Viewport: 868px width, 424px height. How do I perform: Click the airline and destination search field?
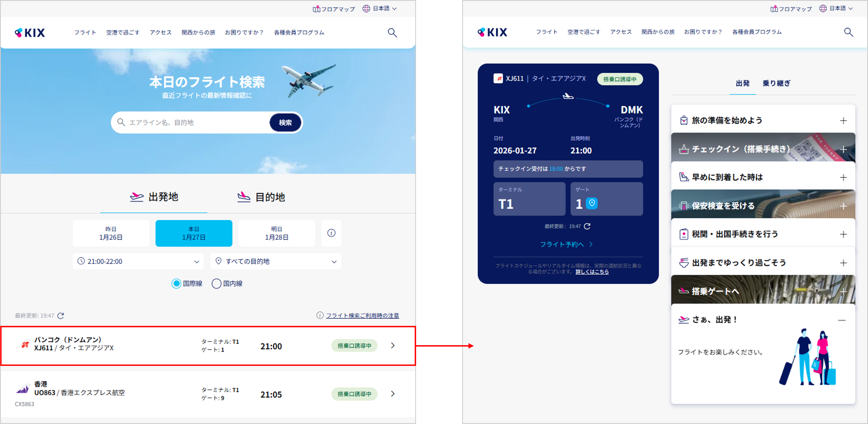point(192,123)
